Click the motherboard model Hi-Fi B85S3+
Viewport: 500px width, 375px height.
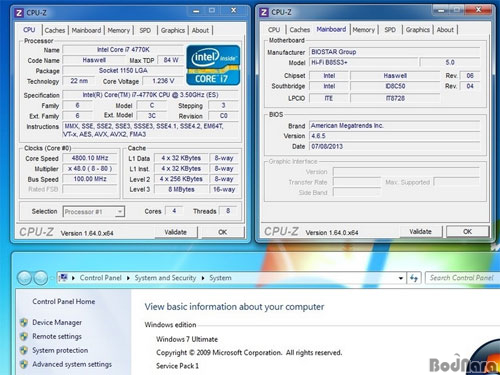click(363, 62)
